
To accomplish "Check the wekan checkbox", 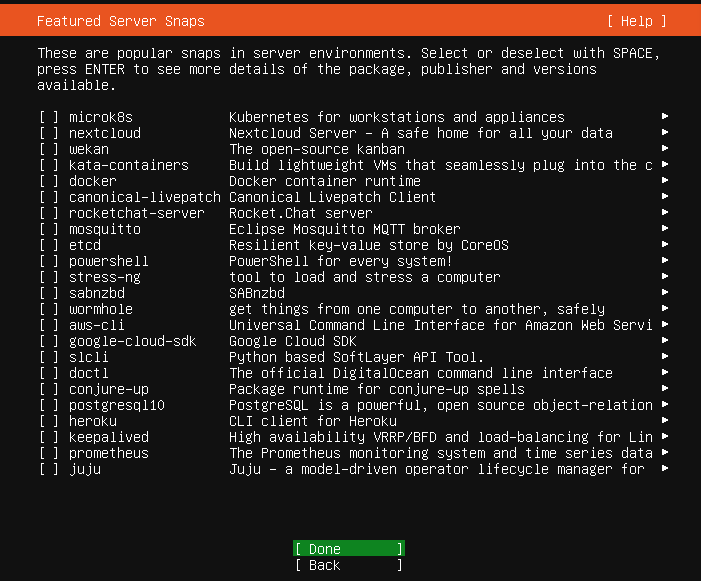I will click(x=49, y=149).
